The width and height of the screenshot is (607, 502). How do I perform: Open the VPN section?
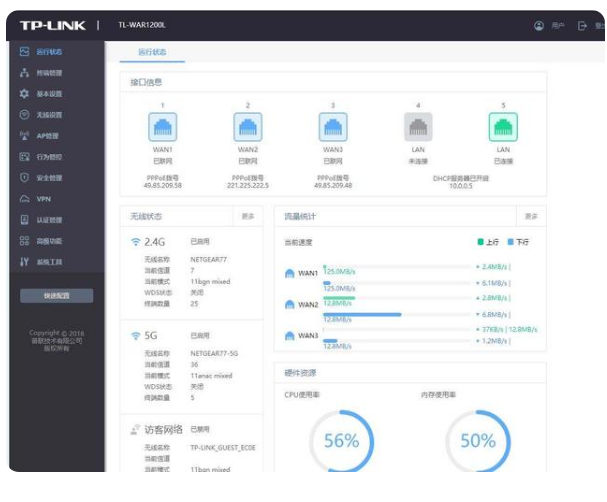(42, 199)
